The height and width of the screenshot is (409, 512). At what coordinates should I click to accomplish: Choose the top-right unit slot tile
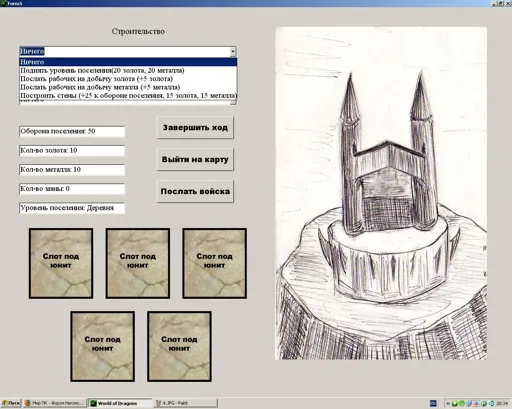(214, 263)
